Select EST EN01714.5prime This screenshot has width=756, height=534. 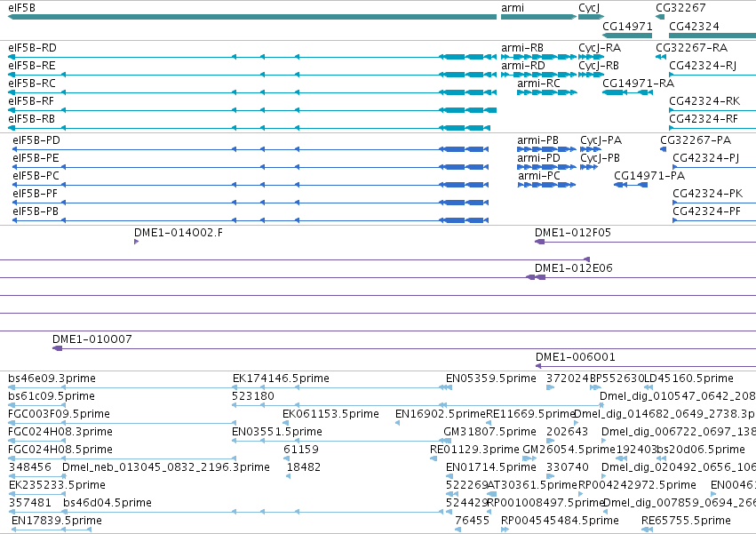[449, 476]
